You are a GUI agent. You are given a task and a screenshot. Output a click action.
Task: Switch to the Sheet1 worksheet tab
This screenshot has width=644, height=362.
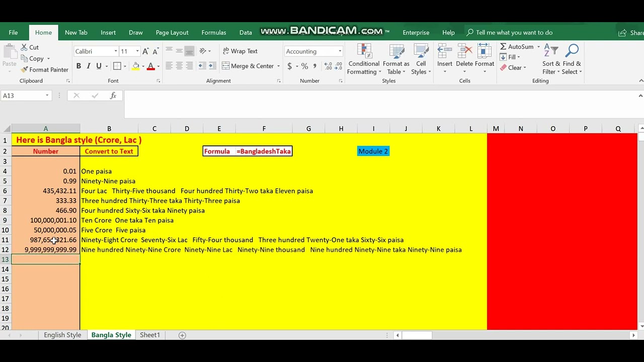pyautogui.click(x=150, y=335)
